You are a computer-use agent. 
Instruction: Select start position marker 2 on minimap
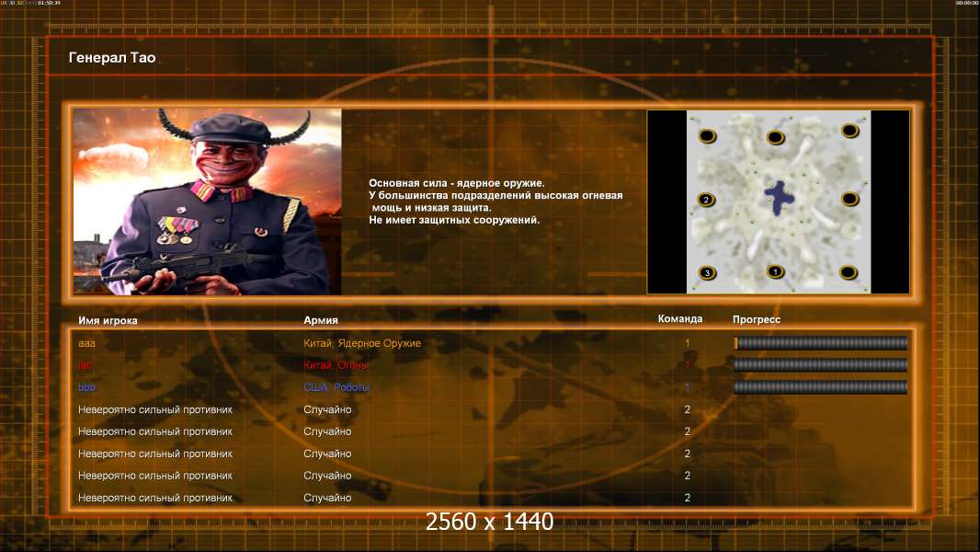tap(706, 200)
